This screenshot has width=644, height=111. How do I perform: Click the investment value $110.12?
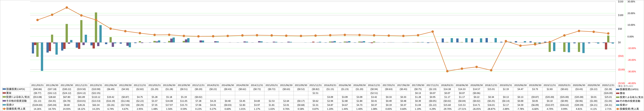96,97
